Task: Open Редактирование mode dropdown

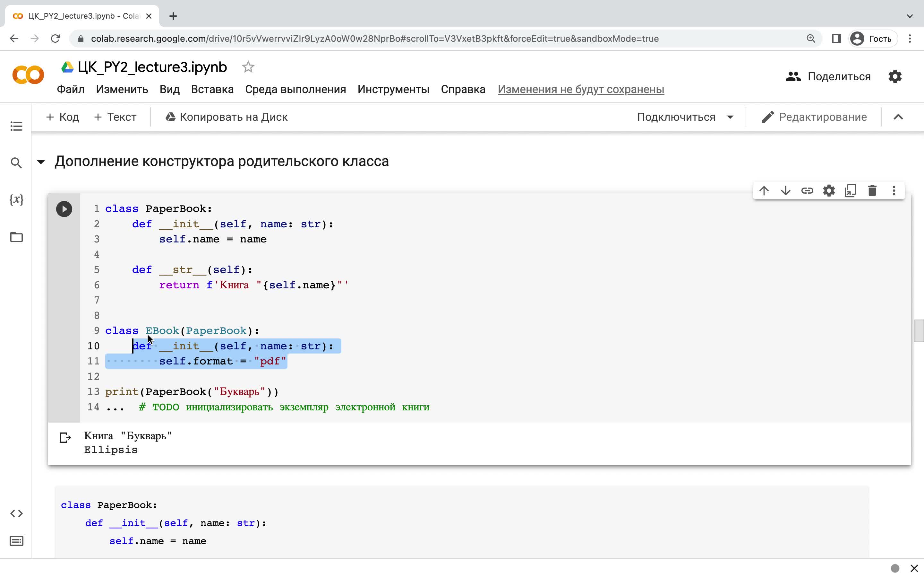Action: (814, 117)
